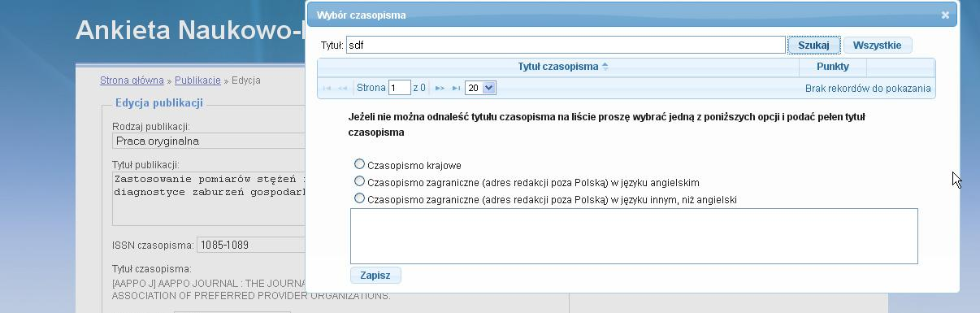Click the Wszystkie button
Screen dimensions: 980x313
[877, 46]
